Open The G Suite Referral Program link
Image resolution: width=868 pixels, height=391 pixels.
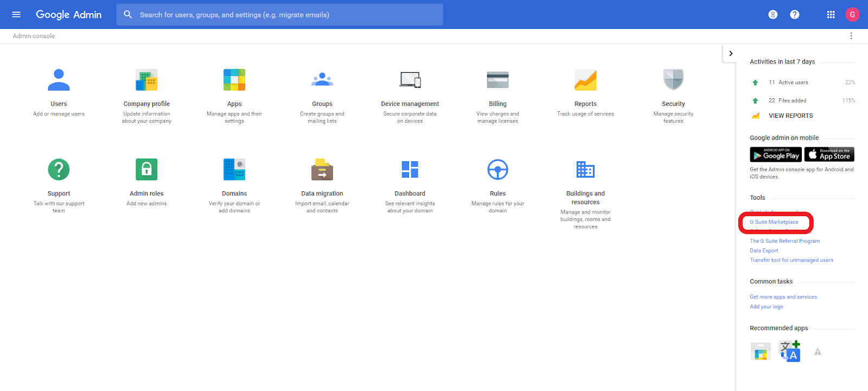784,241
